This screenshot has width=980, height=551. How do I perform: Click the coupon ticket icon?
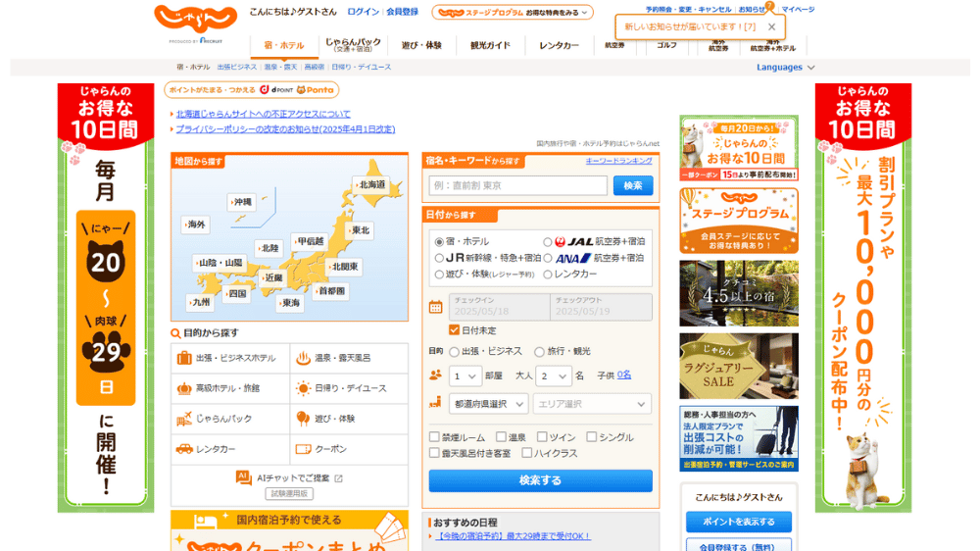pos(303,449)
